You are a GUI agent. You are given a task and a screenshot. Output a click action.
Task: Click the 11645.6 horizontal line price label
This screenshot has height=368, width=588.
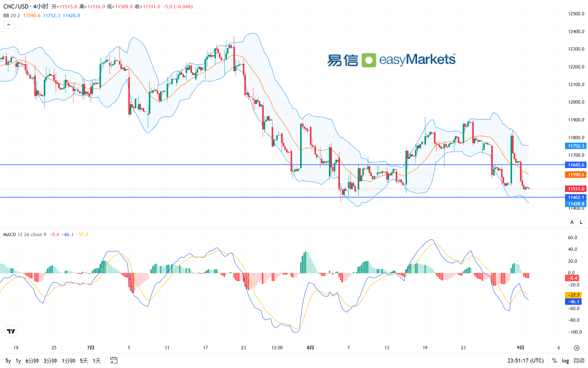(576, 165)
